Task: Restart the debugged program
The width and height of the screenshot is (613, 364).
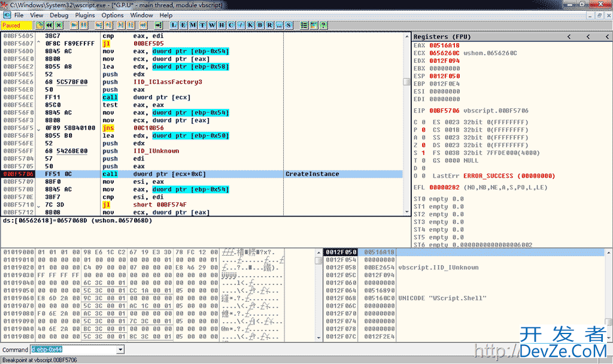Action: click(x=49, y=25)
